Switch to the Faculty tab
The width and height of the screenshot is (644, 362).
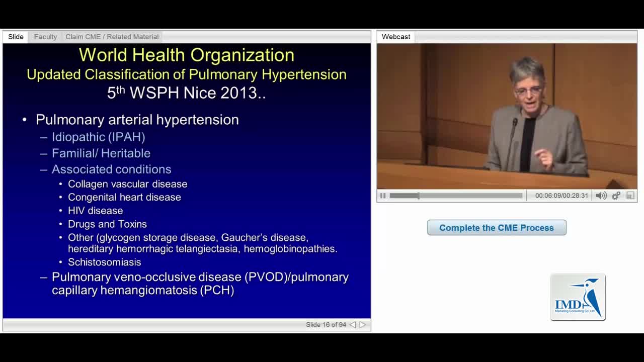tap(45, 37)
